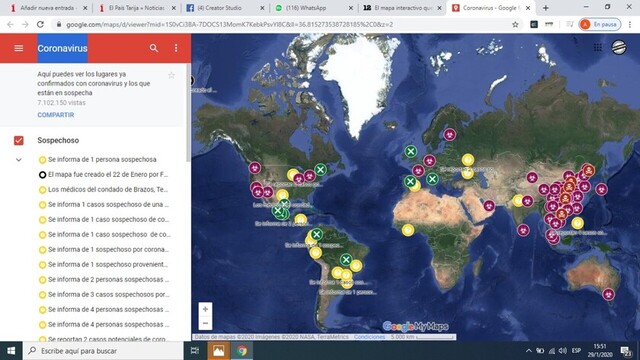The height and width of the screenshot is (360, 640).
Task: Click the yellow marker in Russia
Action: coord(468,160)
